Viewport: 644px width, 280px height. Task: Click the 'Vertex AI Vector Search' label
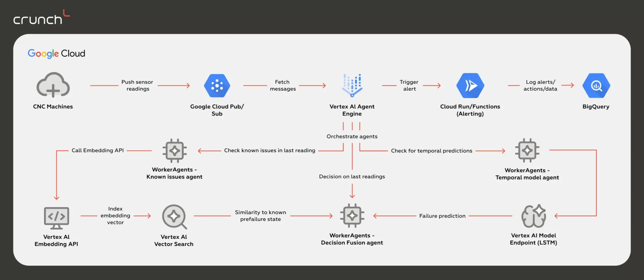tap(174, 240)
